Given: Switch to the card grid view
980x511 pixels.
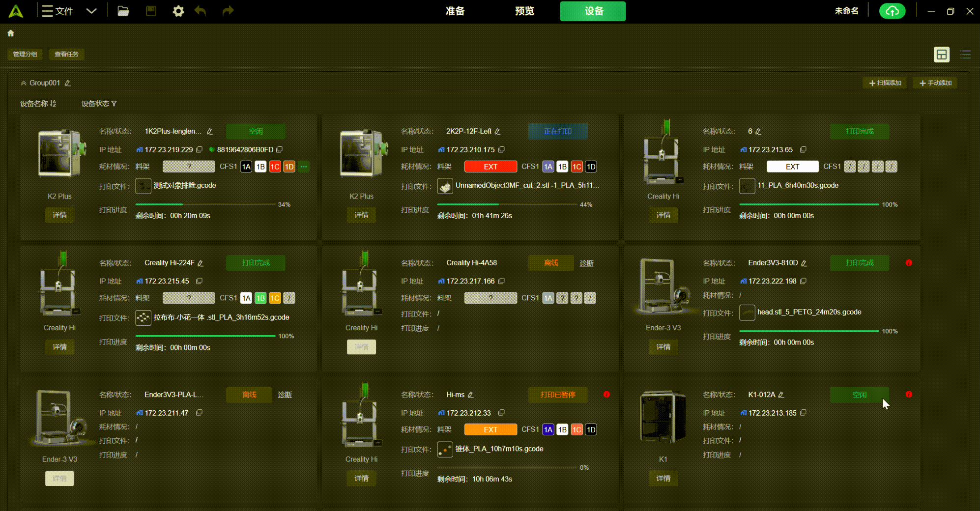Looking at the screenshot, I should click(942, 55).
